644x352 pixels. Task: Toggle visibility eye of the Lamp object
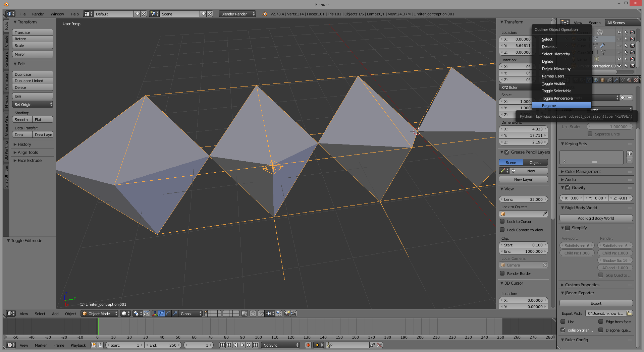(x=619, y=59)
